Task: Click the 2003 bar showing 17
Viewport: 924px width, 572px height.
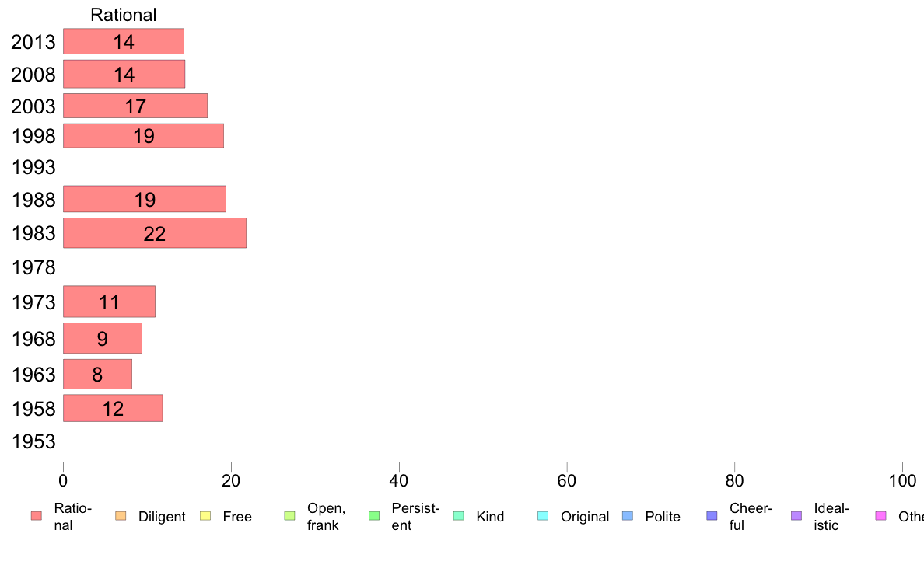Action: [x=135, y=106]
